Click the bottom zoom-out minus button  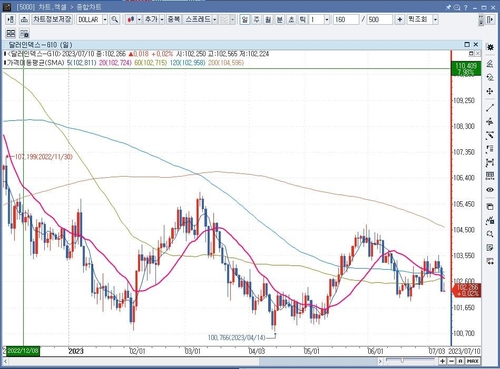coord(451,361)
